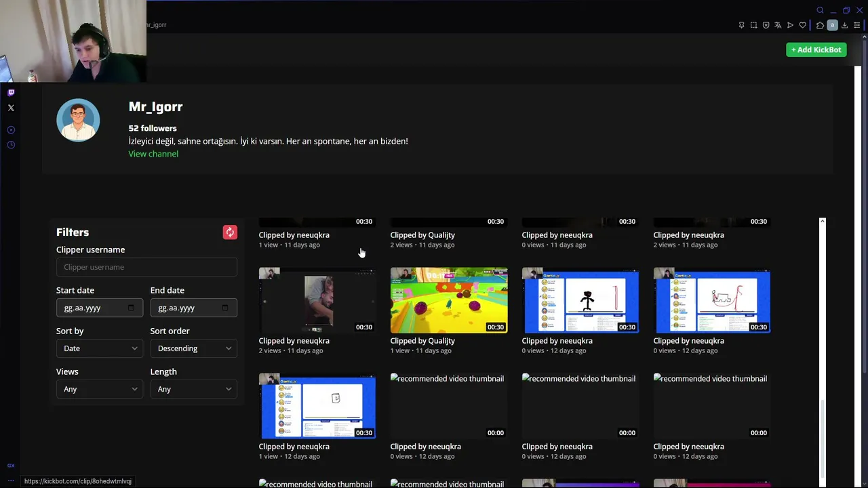Click the Mr_Igorr profile avatar

tap(78, 120)
